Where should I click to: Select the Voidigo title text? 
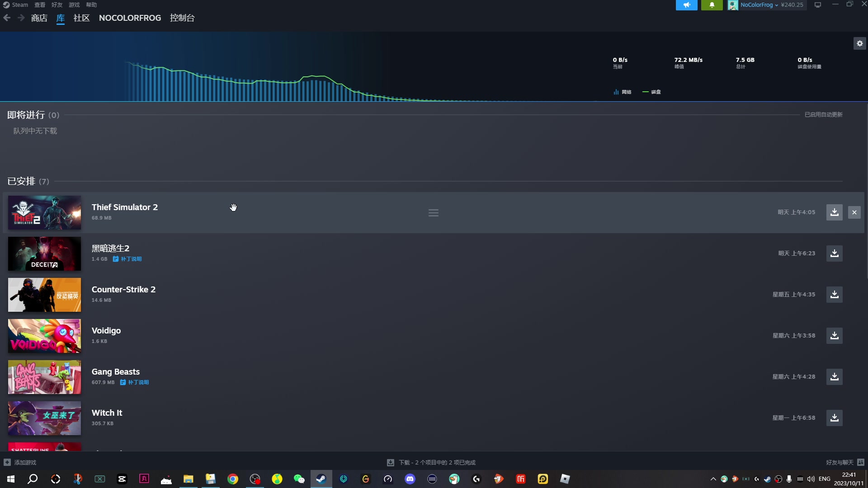tap(106, 331)
